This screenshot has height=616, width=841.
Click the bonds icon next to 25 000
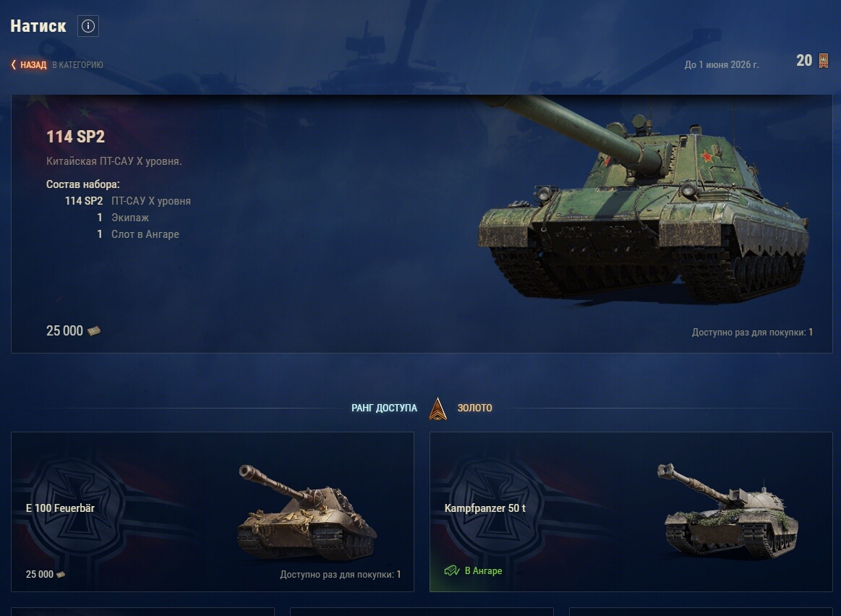pyautogui.click(x=94, y=331)
